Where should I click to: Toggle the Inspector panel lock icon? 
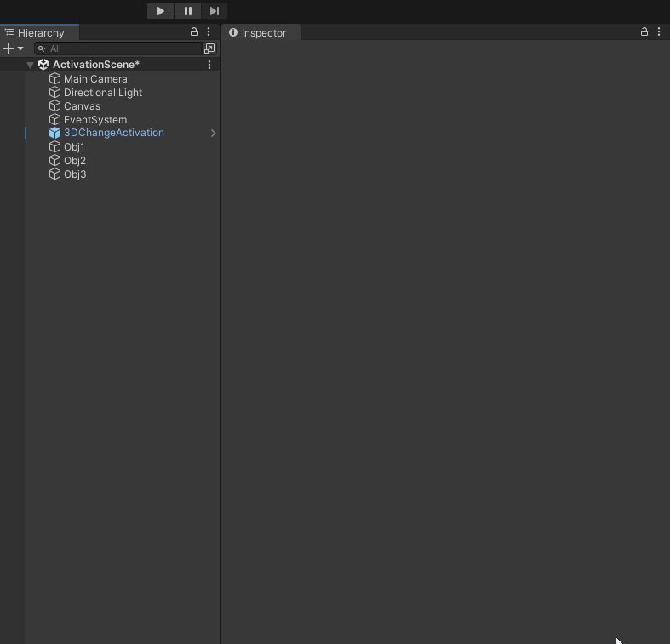pos(644,31)
